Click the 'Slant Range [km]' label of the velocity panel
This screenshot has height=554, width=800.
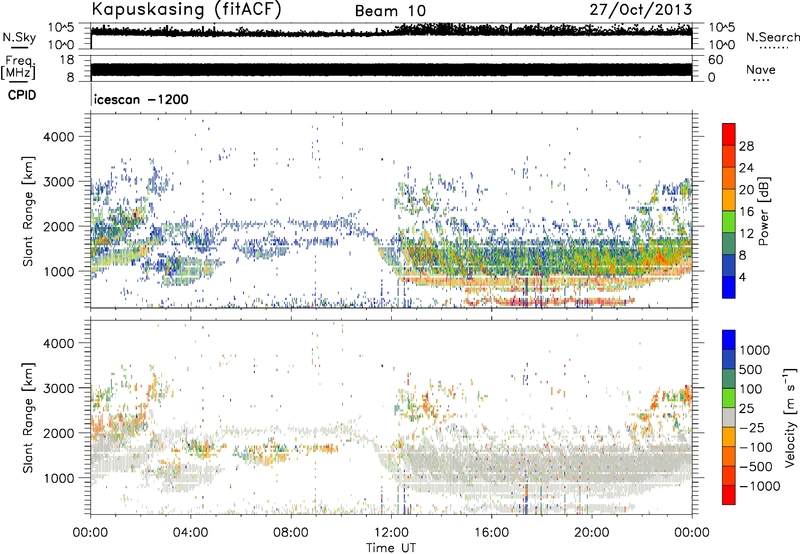coord(28,418)
